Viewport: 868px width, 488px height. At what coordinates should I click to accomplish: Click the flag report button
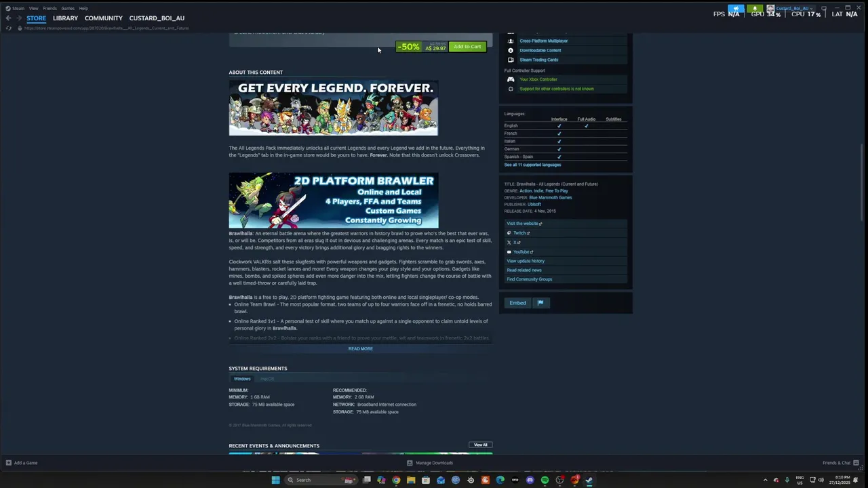coord(540,303)
